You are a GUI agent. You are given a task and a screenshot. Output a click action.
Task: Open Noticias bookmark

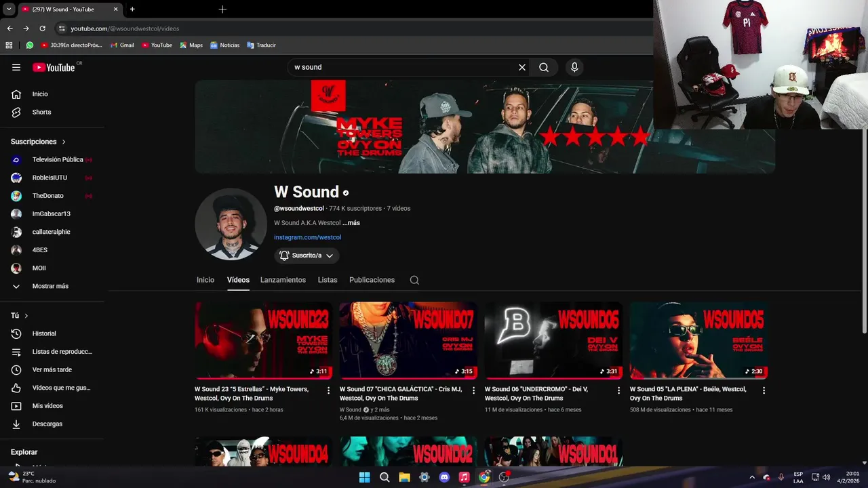224,45
